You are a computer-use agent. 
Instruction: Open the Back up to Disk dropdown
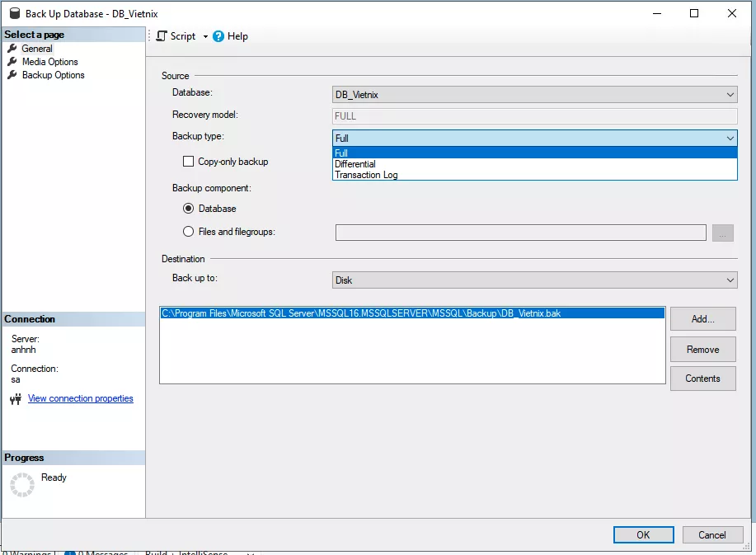pyautogui.click(x=534, y=280)
